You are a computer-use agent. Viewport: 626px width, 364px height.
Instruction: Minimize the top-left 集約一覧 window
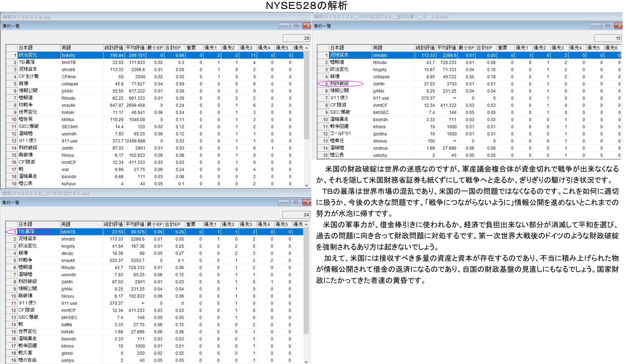tap(284, 26)
